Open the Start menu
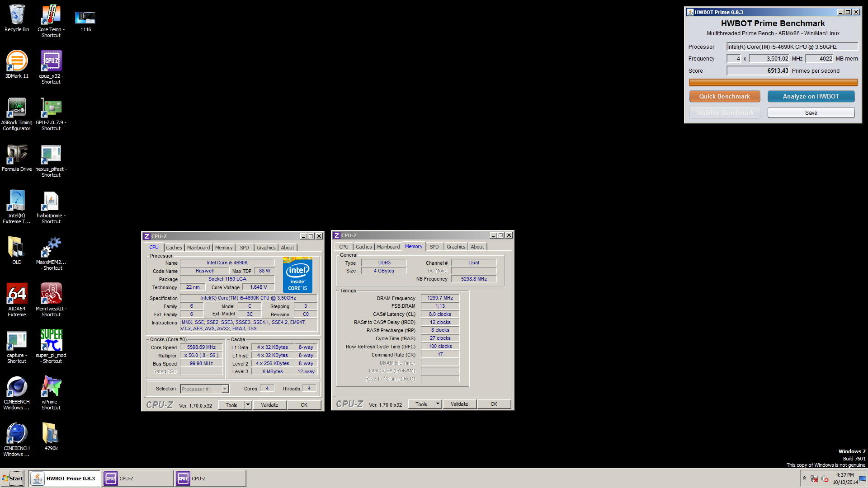This screenshot has height=488, width=868. [13, 478]
